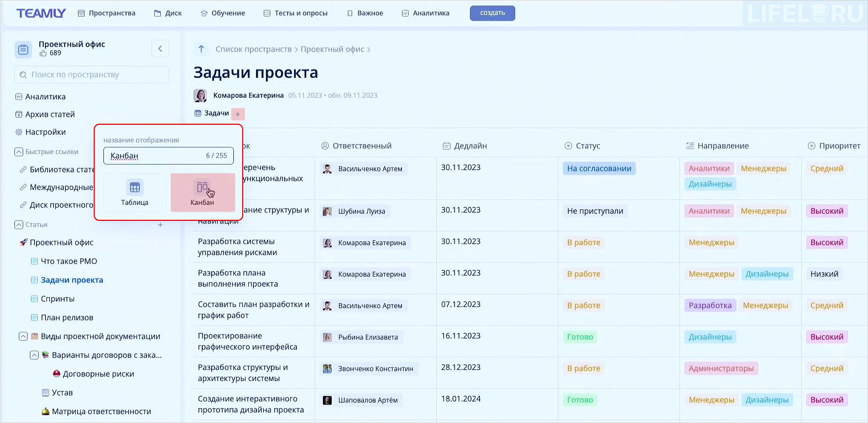Viewport: 868px width, 423px height.
Task: Click the TEAMLY logo
Action: pyautogui.click(x=41, y=13)
